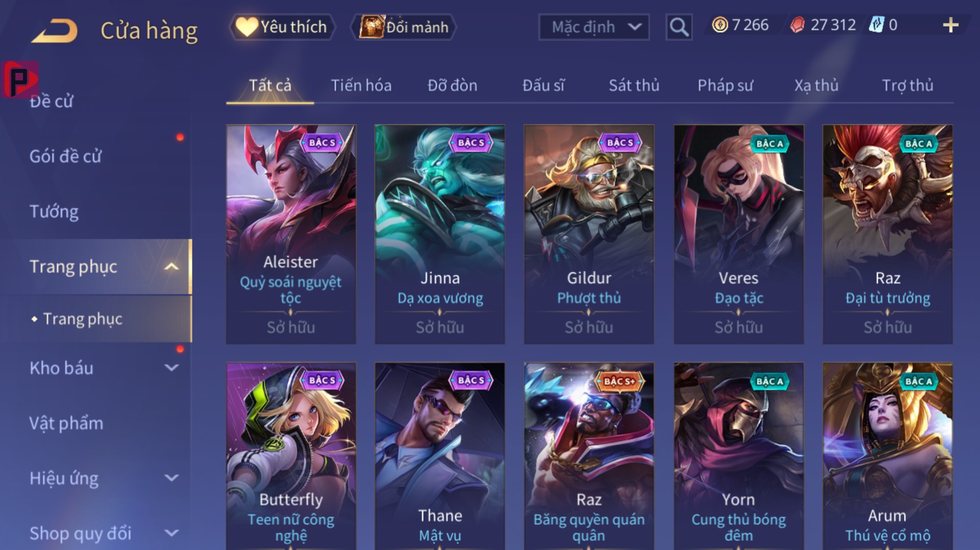Viewport: 980px width, 550px height.
Task: Select the Gildur Phượt thủ skin card
Action: 589,234
